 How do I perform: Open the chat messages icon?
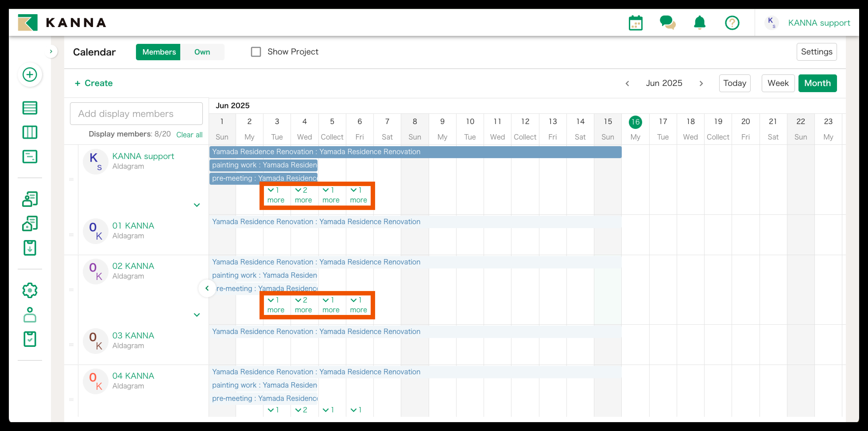click(667, 23)
